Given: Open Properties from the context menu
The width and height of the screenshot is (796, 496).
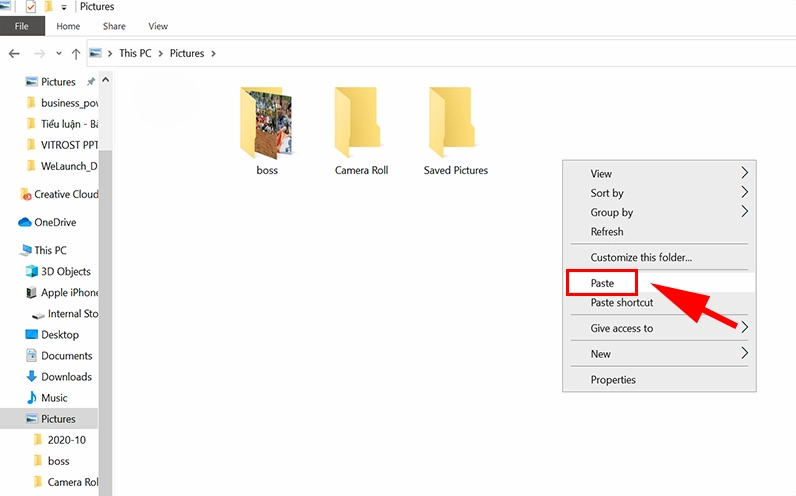Looking at the screenshot, I should [613, 380].
